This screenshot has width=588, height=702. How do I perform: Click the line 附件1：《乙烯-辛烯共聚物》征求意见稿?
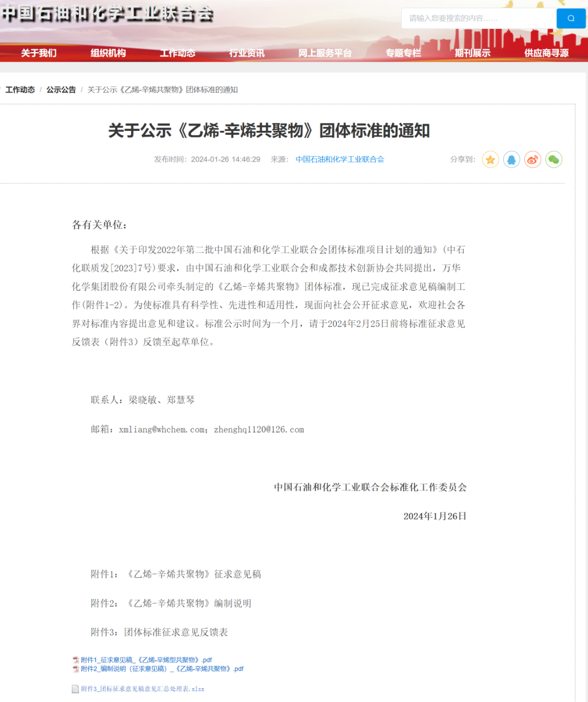coord(176,574)
